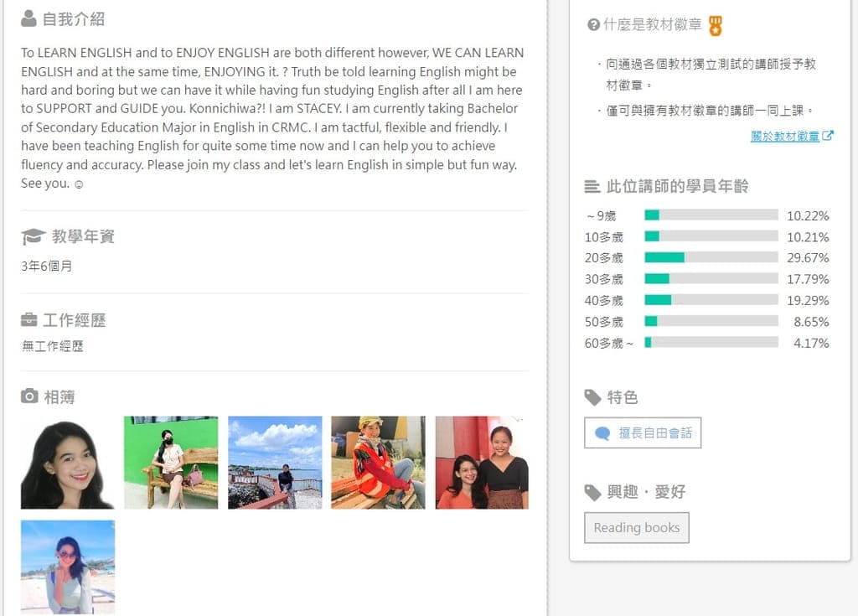Click the 30多歲 age percentage bar
The width and height of the screenshot is (858, 616).
[x=711, y=279]
